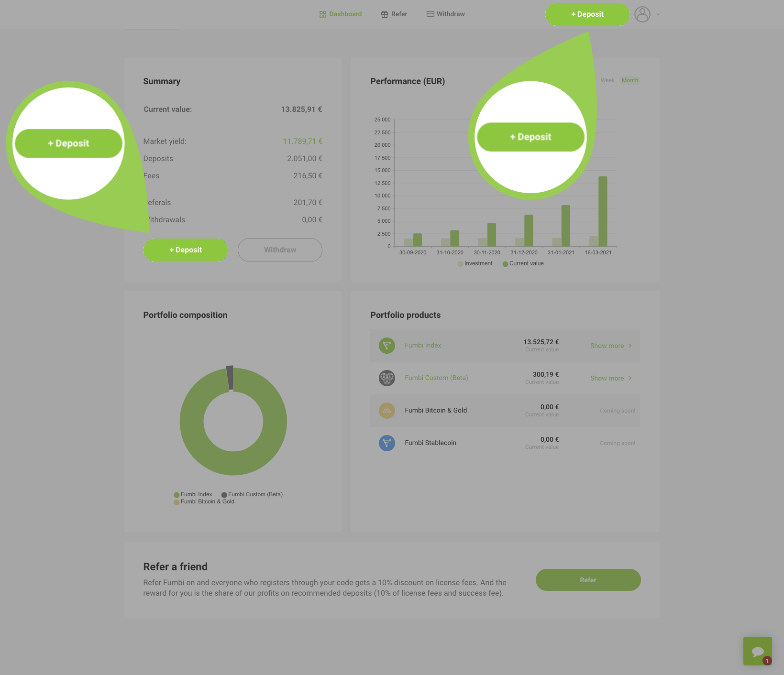Expand Show more for Fumbi Index
The width and height of the screenshot is (784, 675).
coord(610,346)
